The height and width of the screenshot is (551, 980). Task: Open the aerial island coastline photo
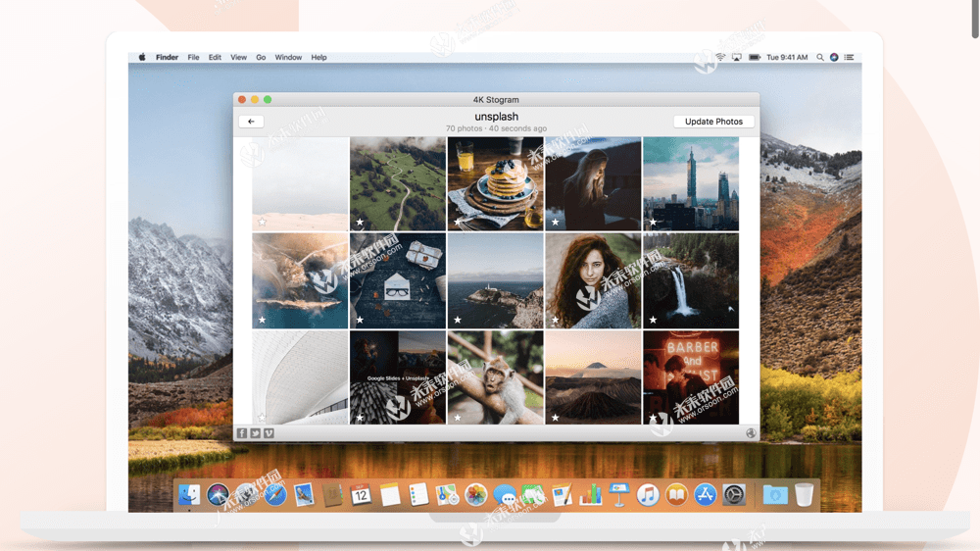click(x=300, y=280)
